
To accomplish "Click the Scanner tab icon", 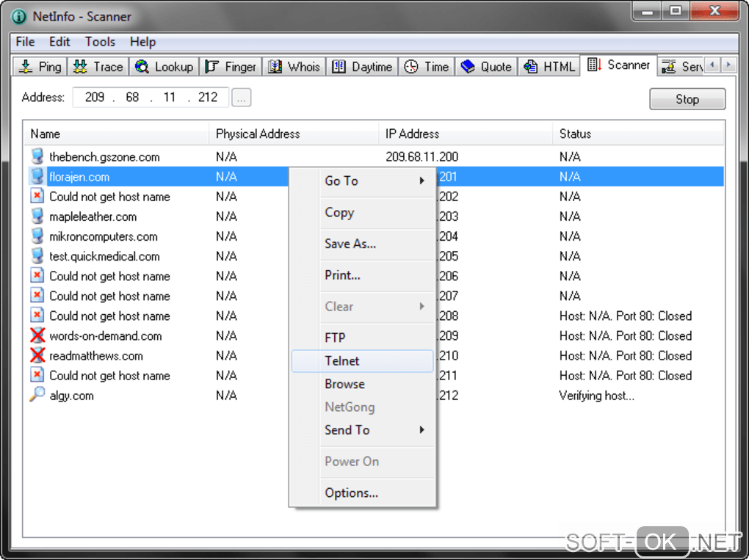I will 594,65.
